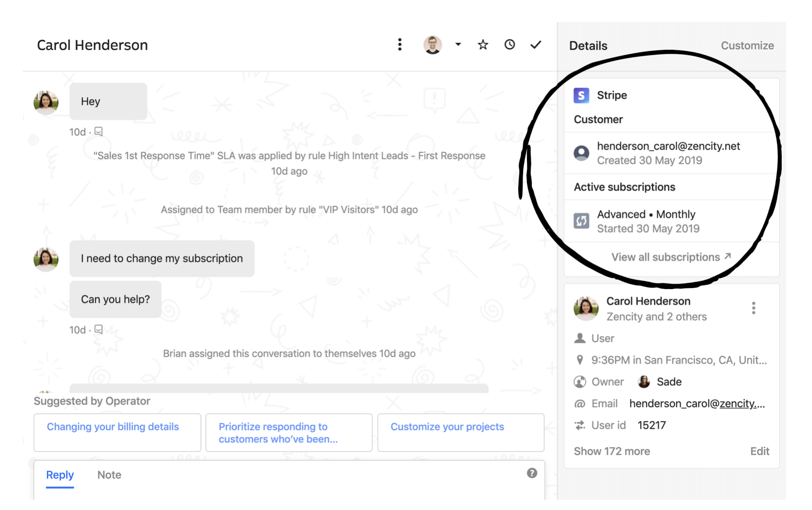The image size is (812, 510).
Task: Open the assignee dropdown arrow
Action: (458, 44)
